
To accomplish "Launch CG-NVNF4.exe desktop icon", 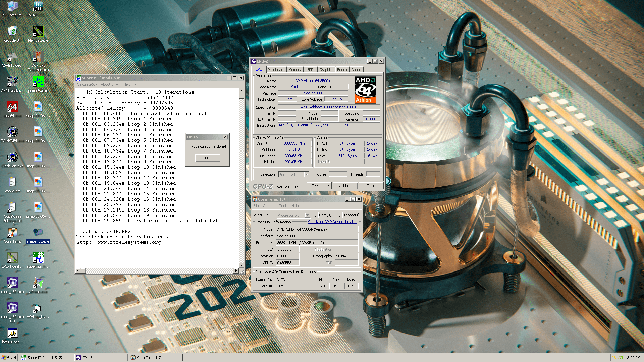I will click(12, 135).
